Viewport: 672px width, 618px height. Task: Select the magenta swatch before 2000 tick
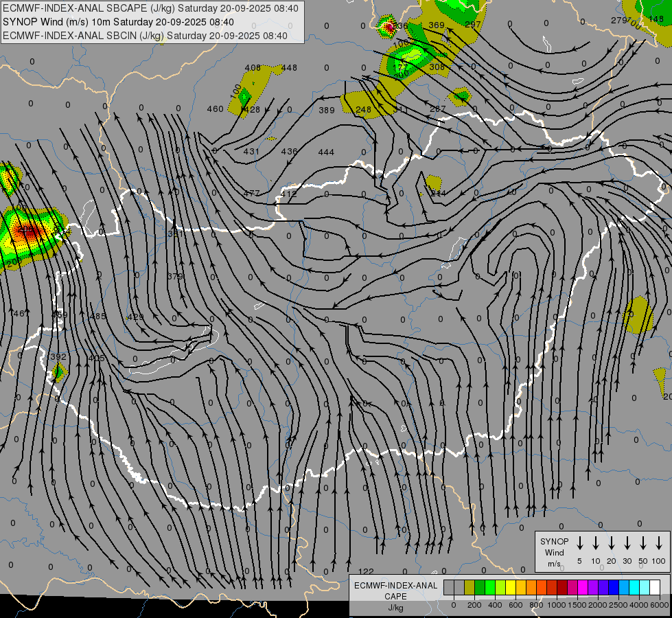coord(583,588)
